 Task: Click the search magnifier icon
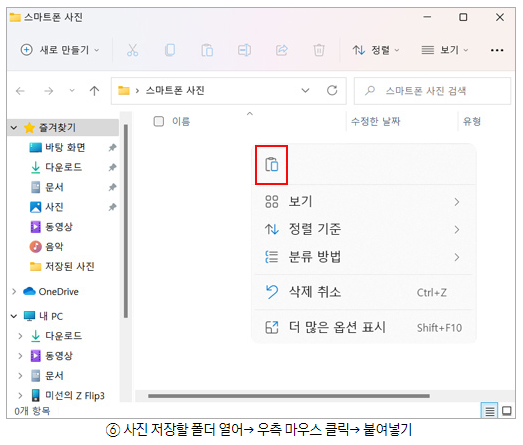pos(370,90)
